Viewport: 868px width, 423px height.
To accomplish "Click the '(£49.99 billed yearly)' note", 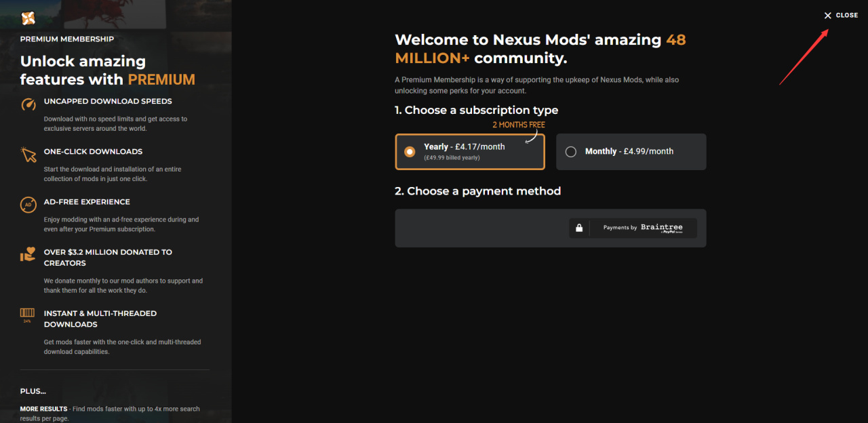I will pos(452,158).
